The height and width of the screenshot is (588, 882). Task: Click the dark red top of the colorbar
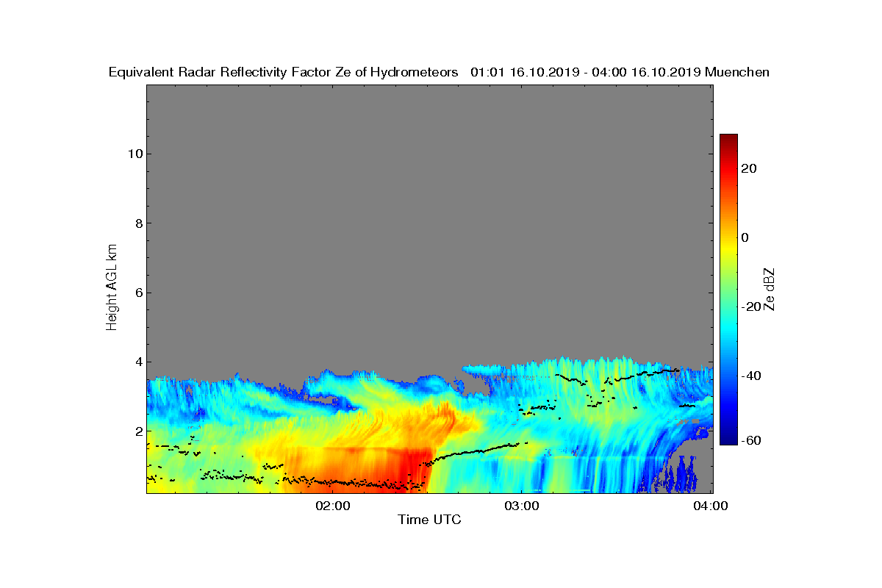click(728, 140)
